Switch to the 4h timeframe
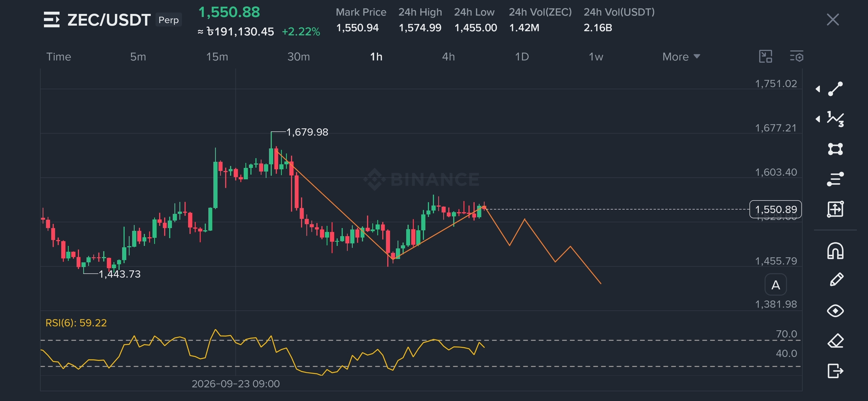Viewport: 868px width, 401px height. 448,57
